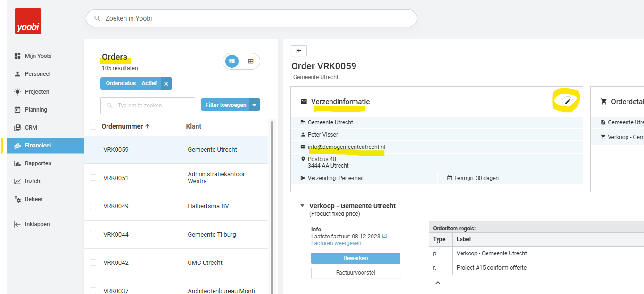Screen dimensions: 644x294
Task: Click the Orderstatus = Actief filter chip
Action: tap(131, 83)
